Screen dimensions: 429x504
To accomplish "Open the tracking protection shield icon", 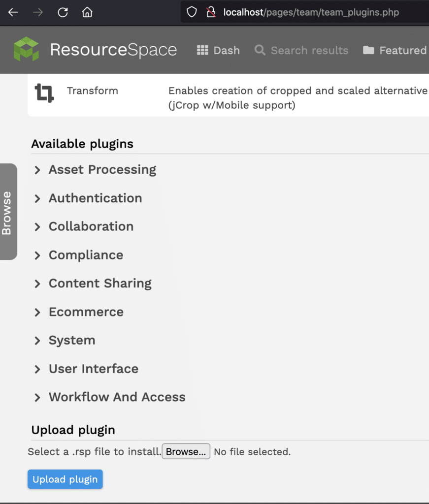I will click(x=191, y=12).
